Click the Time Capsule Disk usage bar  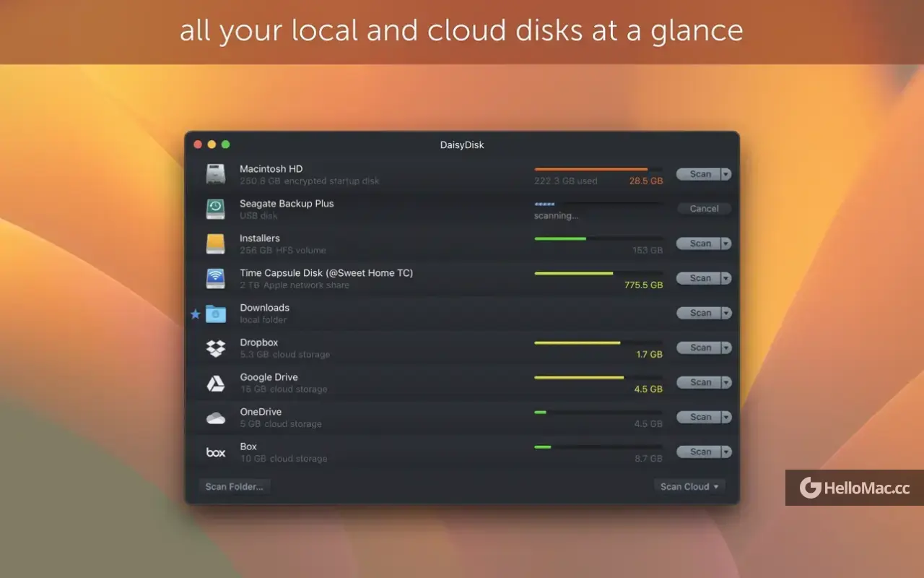click(x=598, y=273)
